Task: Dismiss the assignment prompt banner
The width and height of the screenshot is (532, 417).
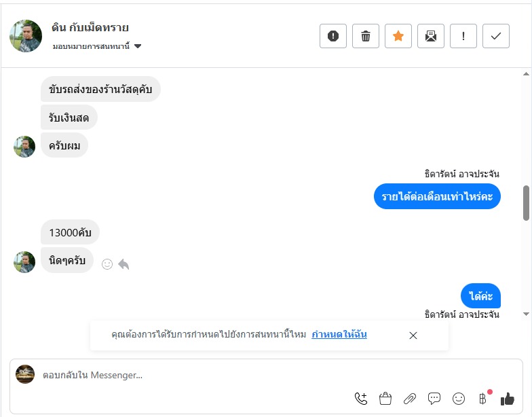Action: pyautogui.click(x=413, y=336)
